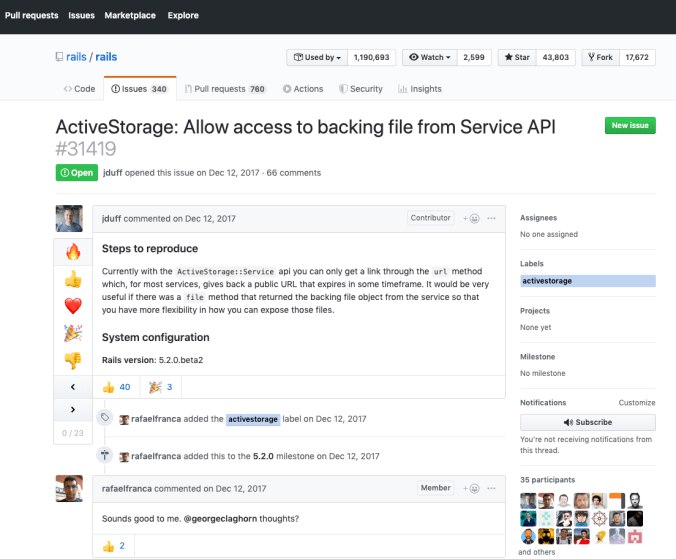Add reaction to jduff's comment

pyautogui.click(x=470, y=218)
